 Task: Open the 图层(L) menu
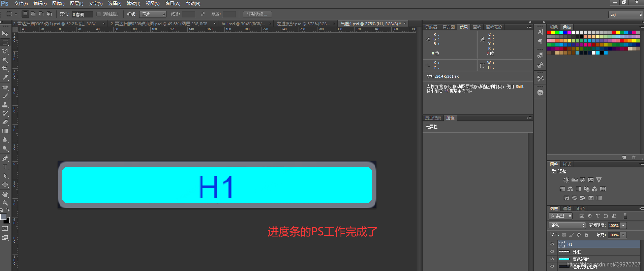76,4
